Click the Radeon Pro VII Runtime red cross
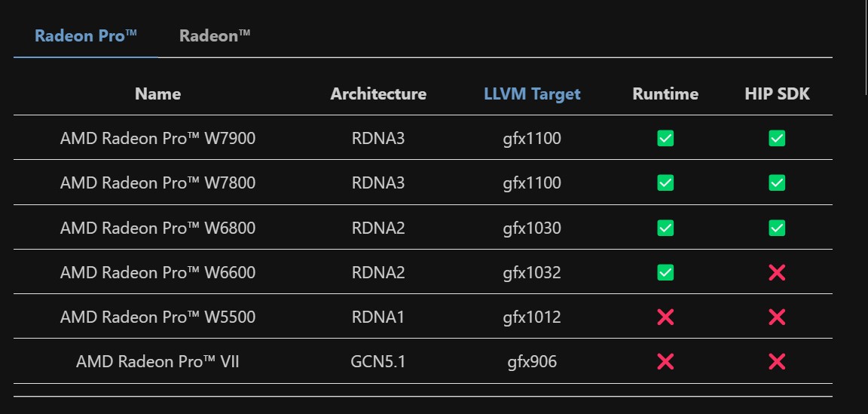Viewport: 868px width, 414px height. point(665,362)
